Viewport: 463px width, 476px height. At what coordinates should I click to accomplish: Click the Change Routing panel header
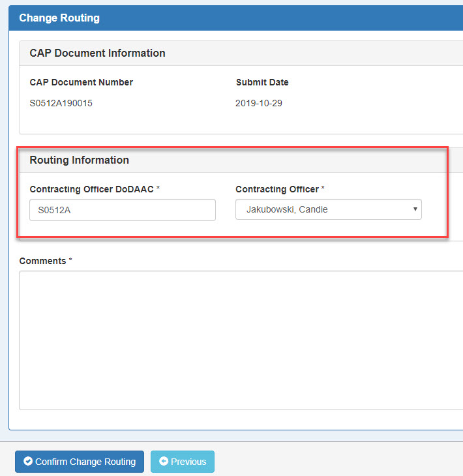[x=59, y=18]
